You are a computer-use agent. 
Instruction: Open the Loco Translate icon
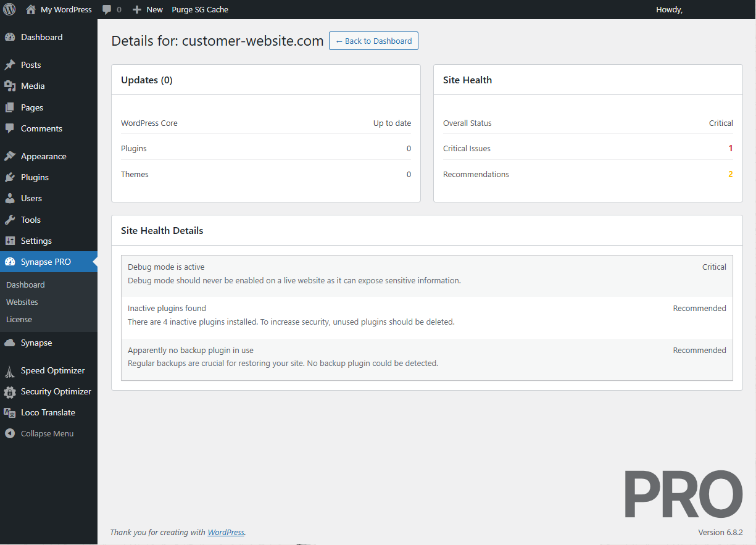coord(10,412)
